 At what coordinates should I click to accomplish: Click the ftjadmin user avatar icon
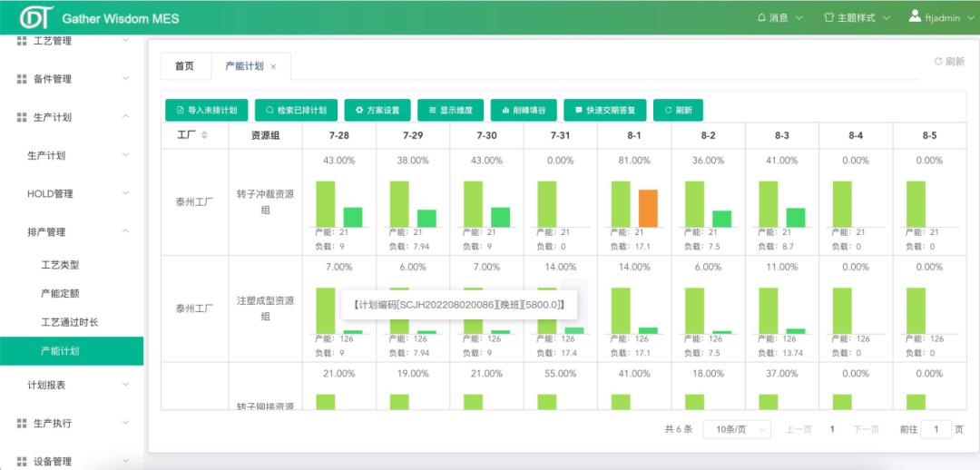click(x=915, y=16)
